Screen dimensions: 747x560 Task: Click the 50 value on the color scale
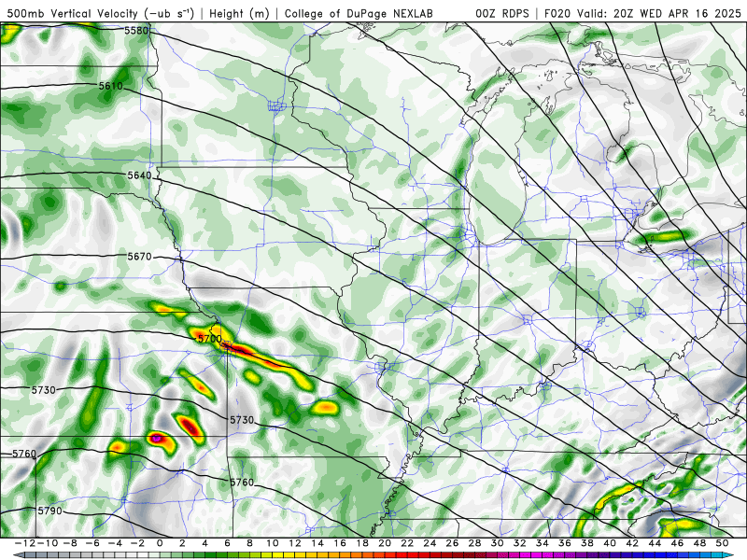(722, 543)
